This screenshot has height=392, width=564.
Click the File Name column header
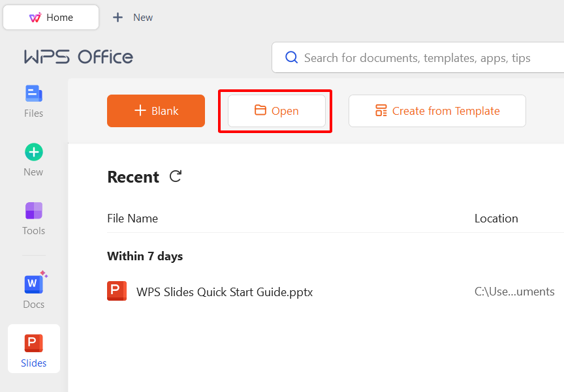133,219
